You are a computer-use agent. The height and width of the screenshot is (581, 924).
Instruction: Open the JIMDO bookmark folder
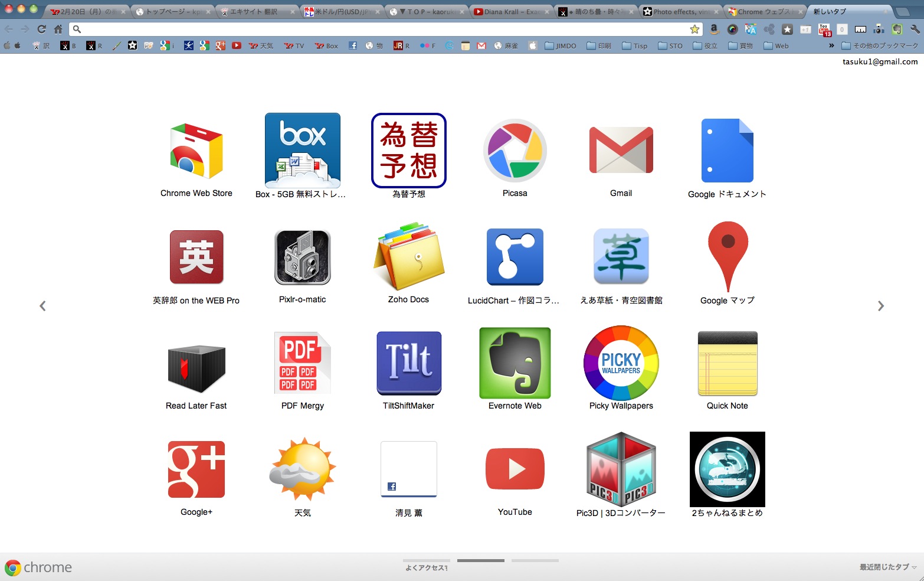(x=561, y=45)
